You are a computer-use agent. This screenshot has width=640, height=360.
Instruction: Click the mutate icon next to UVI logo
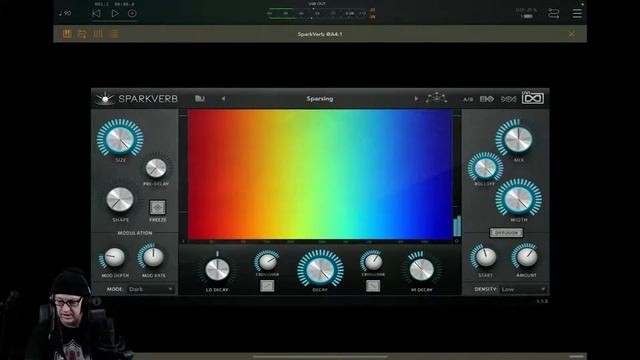[x=509, y=99]
